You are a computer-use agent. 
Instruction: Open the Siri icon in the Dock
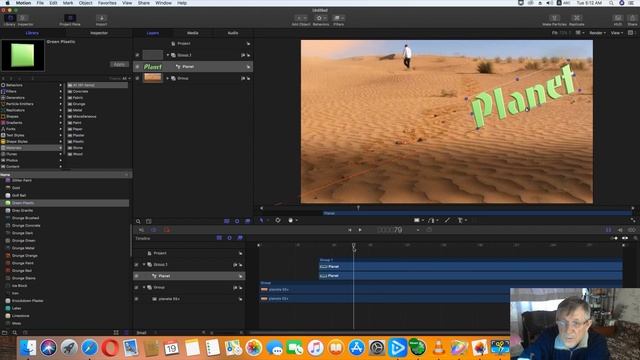tap(48, 348)
